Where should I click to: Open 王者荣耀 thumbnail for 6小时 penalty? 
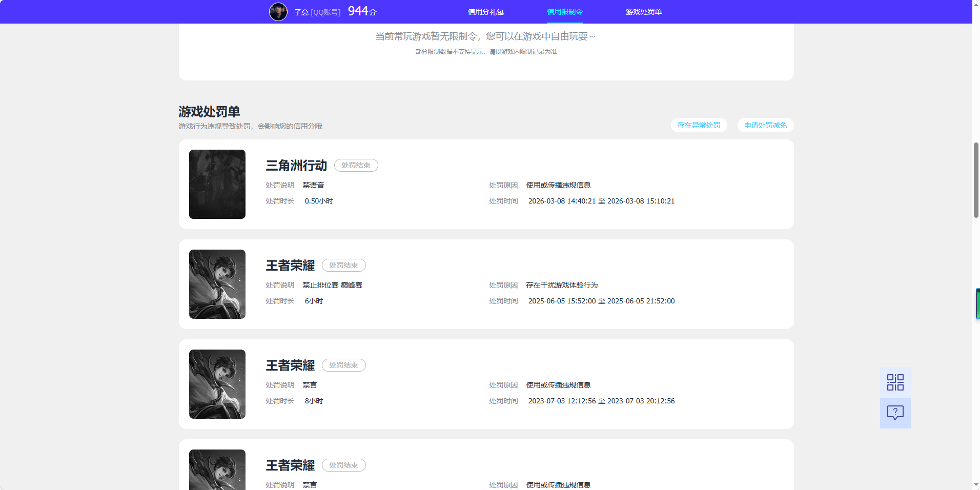217,284
